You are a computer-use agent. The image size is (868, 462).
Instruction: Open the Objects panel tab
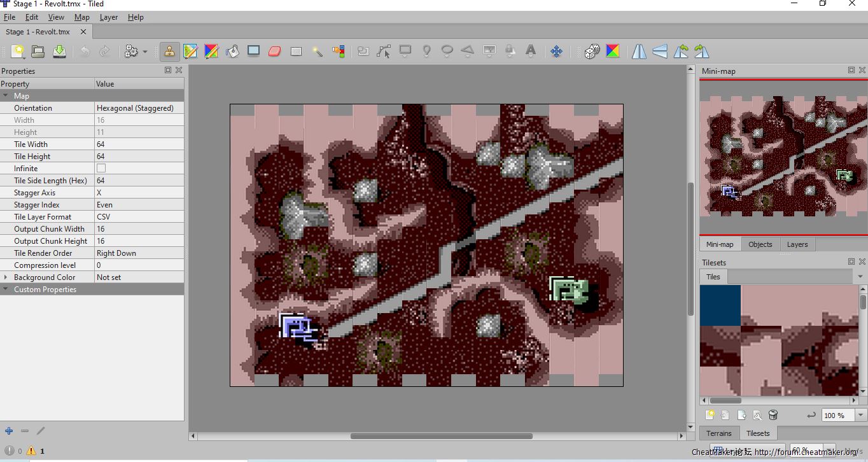tap(760, 244)
